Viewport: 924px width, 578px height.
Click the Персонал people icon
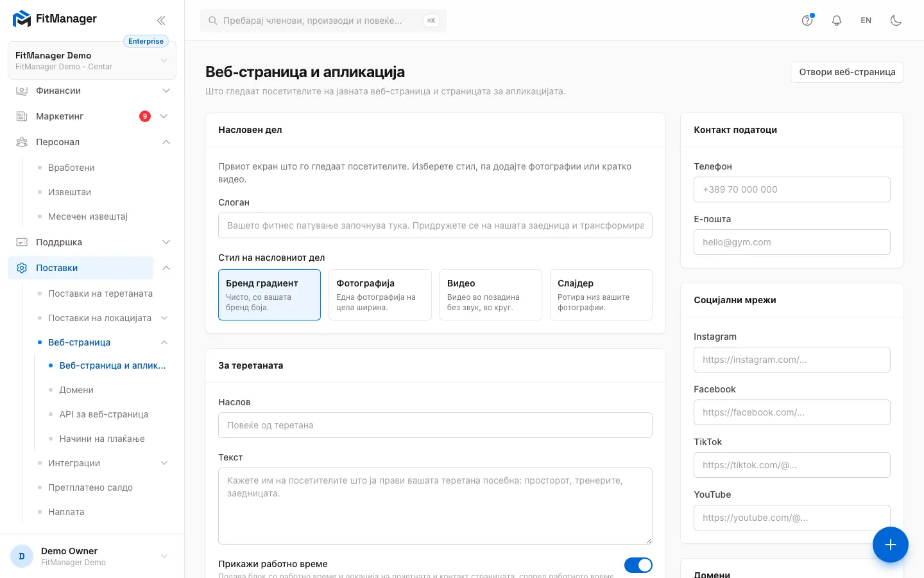coord(22,142)
